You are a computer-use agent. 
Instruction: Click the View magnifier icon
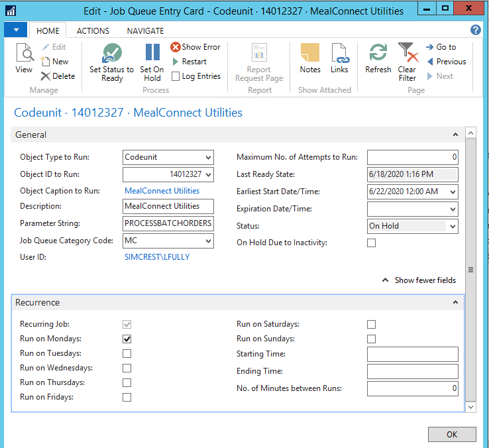click(24, 54)
